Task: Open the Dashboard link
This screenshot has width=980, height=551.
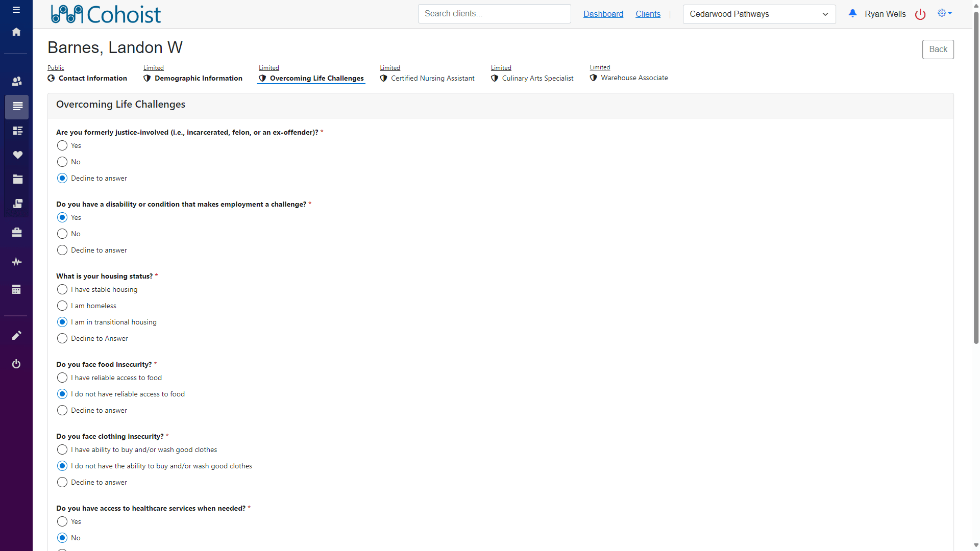Action: pos(603,14)
